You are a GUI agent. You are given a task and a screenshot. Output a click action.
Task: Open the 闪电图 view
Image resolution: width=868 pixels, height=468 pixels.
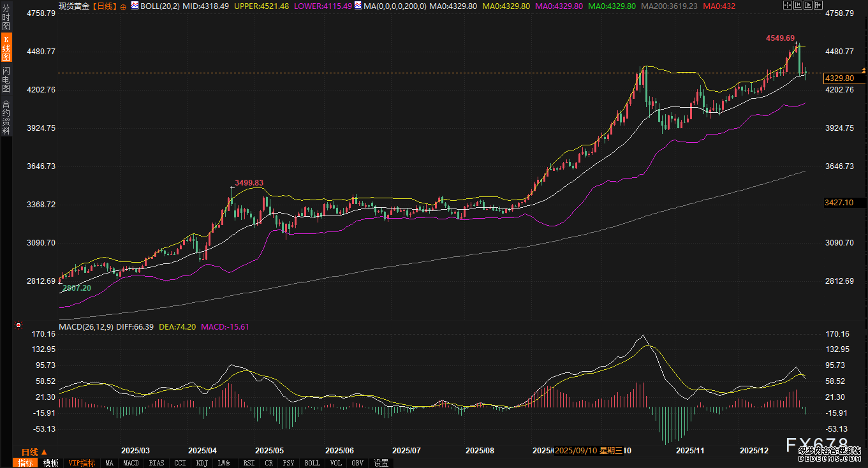tap(6, 80)
